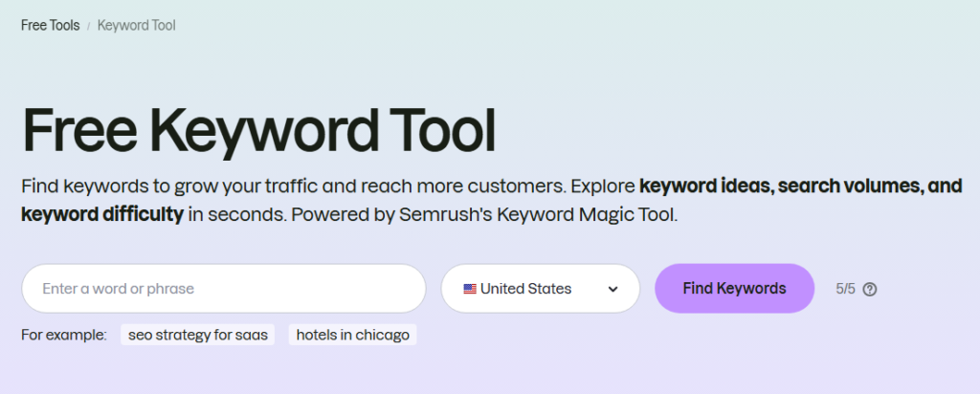
Task: Select the Keyword Tool breadcrumb item
Action: pyautogui.click(x=136, y=25)
